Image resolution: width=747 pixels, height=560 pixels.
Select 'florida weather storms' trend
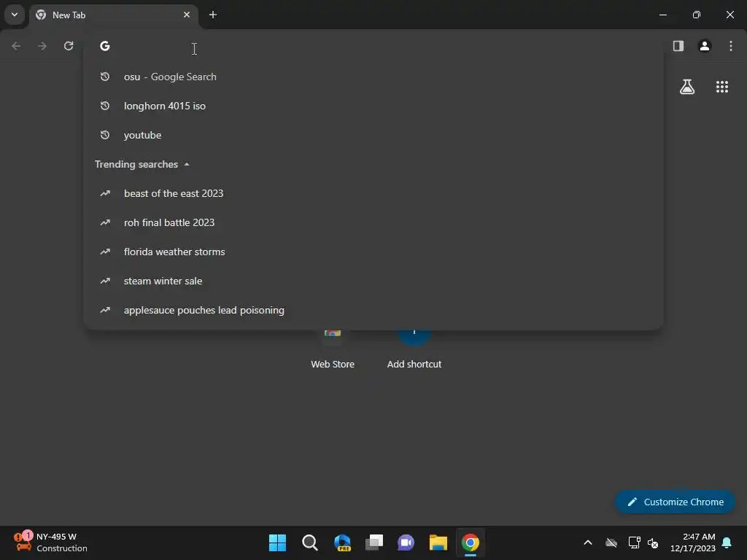coord(373,252)
